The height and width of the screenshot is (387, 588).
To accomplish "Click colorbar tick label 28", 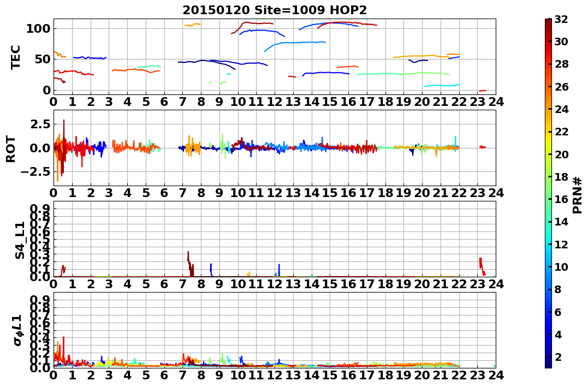I will tap(561, 64).
